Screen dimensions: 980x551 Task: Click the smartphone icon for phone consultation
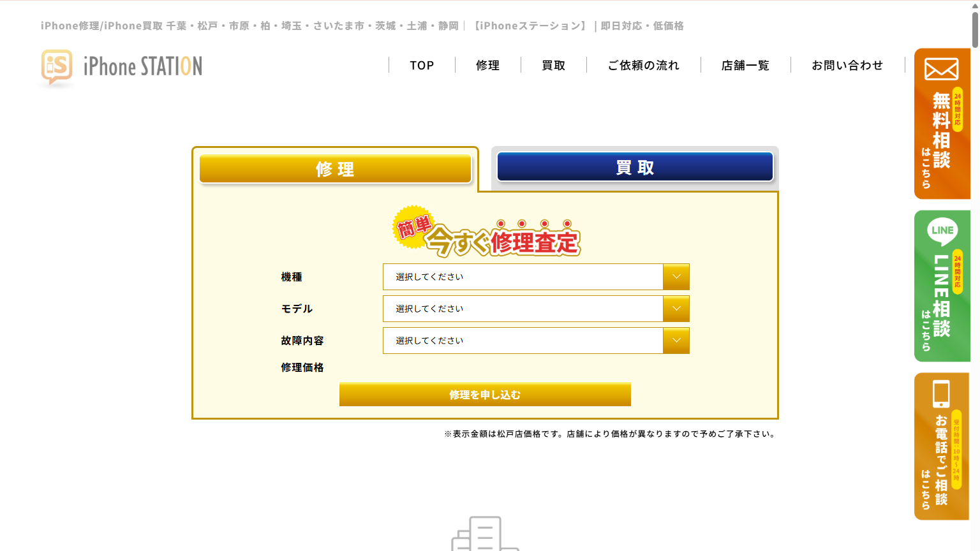click(941, 393)
